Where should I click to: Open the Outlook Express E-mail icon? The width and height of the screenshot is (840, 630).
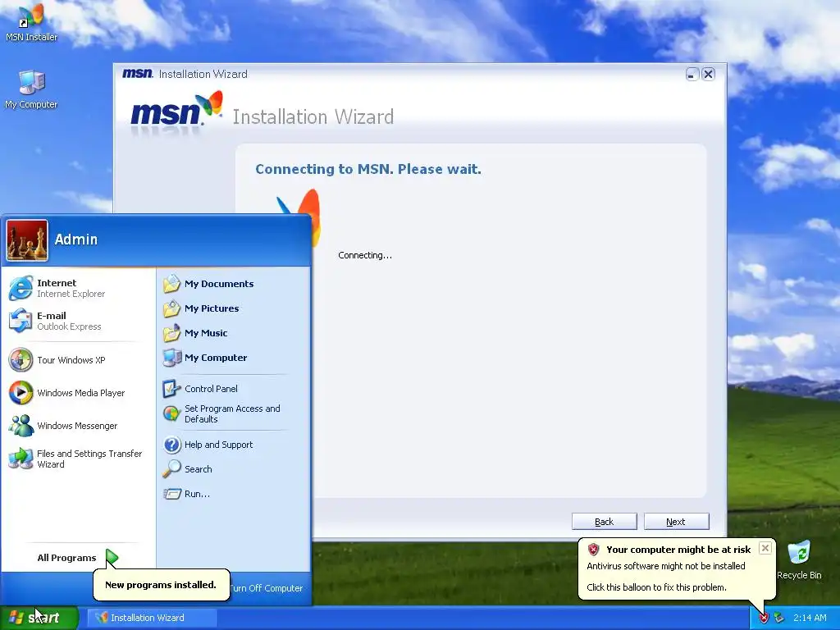point(21,321)
